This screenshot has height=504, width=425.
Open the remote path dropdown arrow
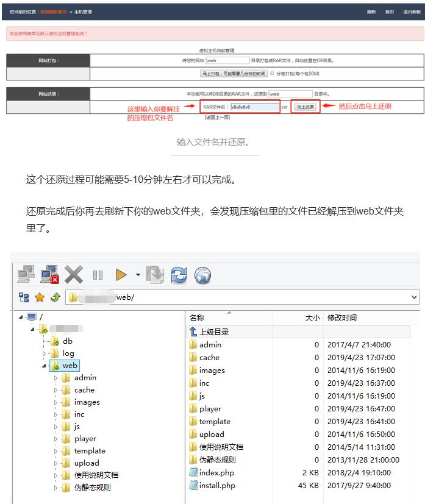point(414,297)
